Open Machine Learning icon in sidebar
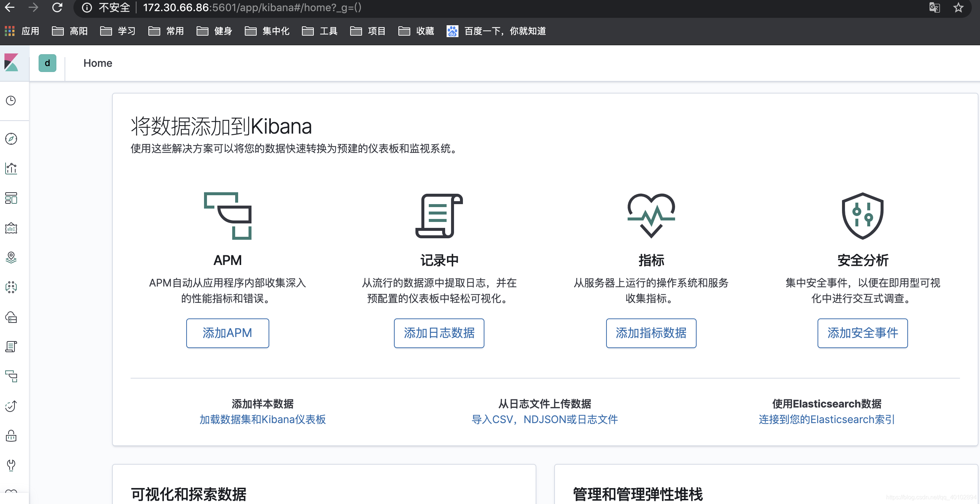 point(11,287)
